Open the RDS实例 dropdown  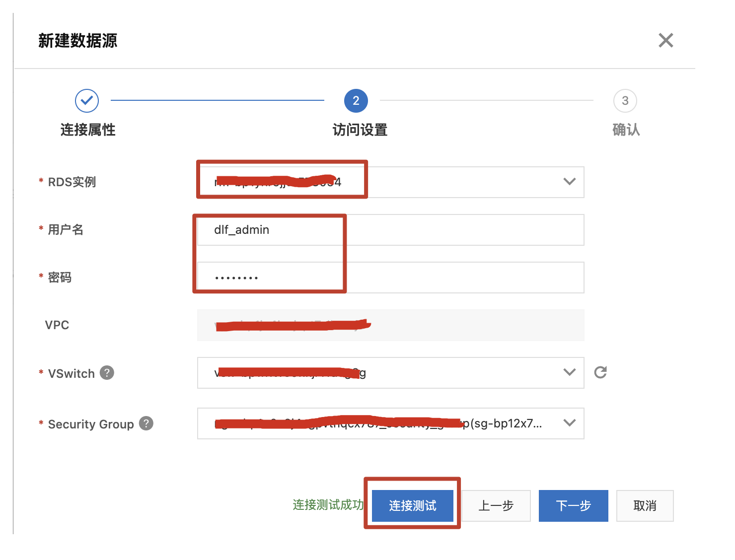click(390, 182)
